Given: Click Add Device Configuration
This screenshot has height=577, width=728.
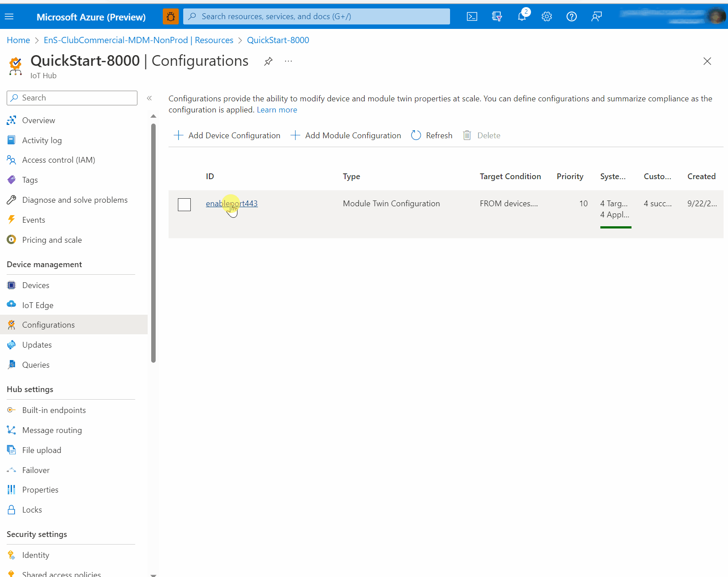Looking at the screenshot, I should pyautogui.click(x=227, y=136).
